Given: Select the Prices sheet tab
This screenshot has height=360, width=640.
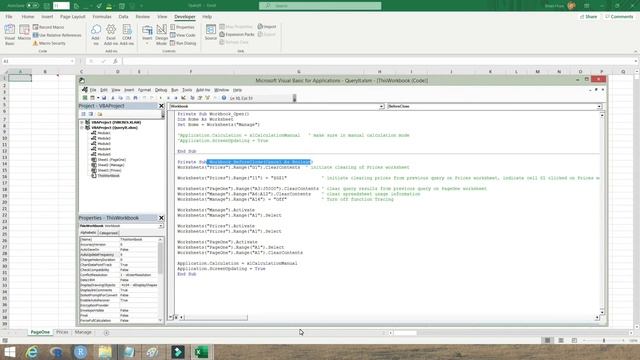Looking at the screenshot, I should [x=62, y=333].
